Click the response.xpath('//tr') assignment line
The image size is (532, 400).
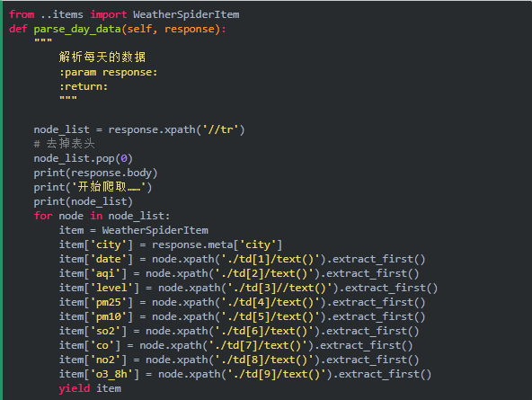139,129
